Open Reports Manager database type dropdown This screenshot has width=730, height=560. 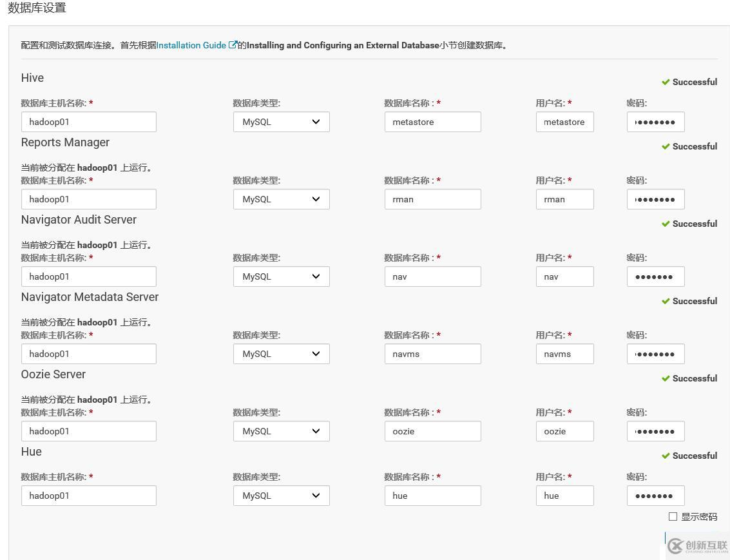(281, 199)
